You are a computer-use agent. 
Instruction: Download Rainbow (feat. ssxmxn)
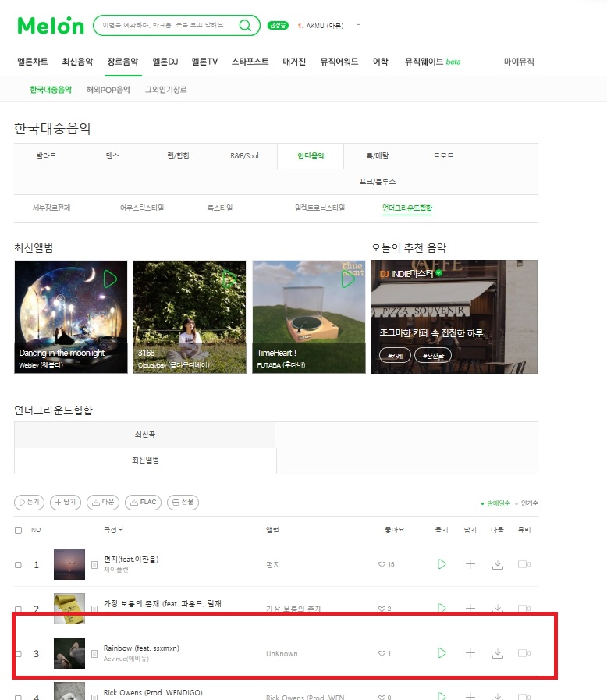pyautogui.click(x=498, y=653)
